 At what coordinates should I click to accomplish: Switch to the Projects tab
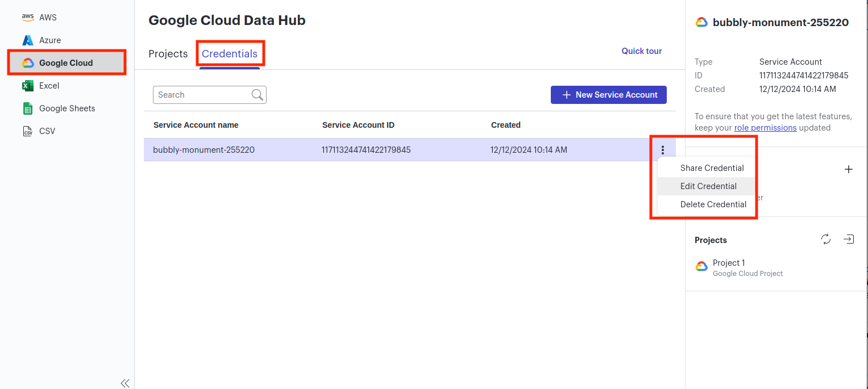pyautogui.click(x=168, y=54)
